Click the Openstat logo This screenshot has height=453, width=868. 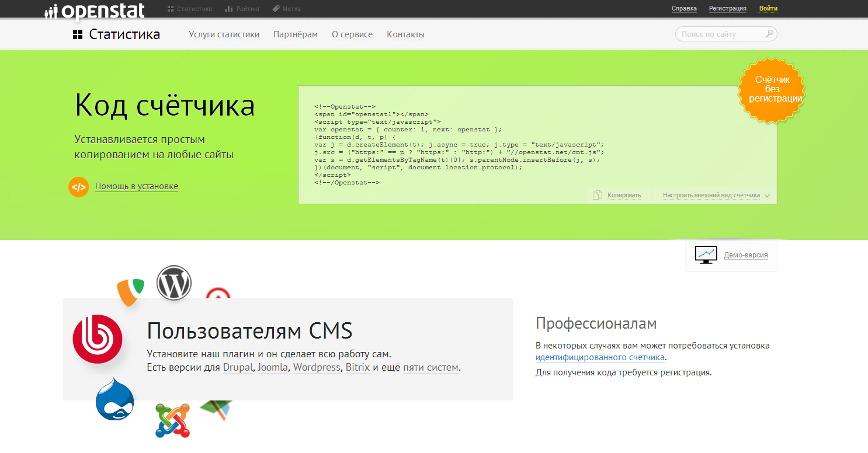tap(95, 11)
